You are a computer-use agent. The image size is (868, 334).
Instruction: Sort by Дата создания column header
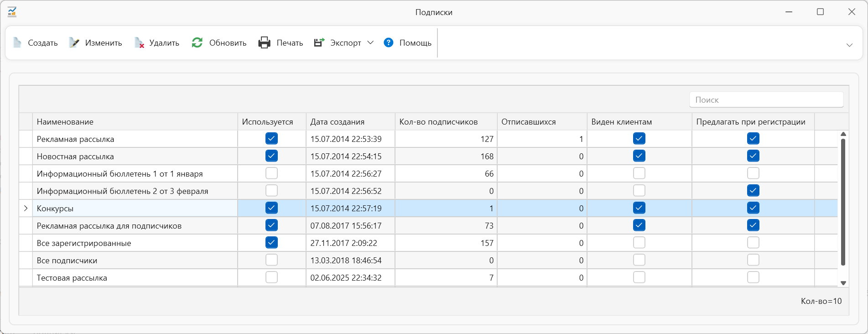pos(350,122)
